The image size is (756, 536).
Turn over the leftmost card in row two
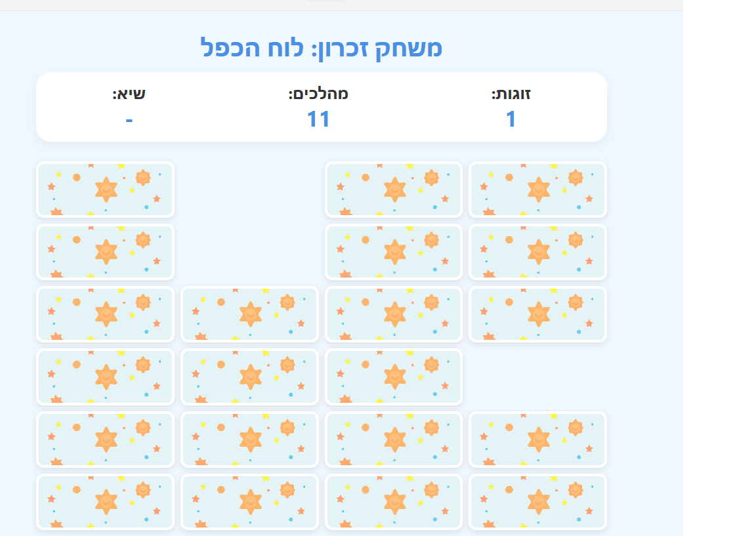click(105, 252)
